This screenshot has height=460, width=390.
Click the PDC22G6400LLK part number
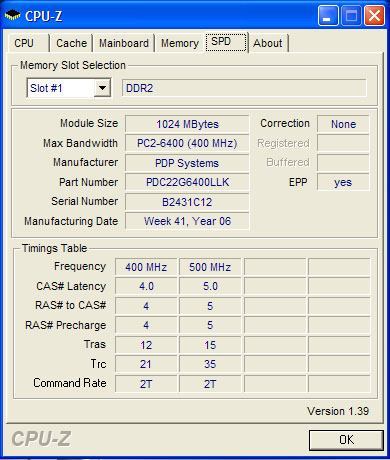pos(187,182)
